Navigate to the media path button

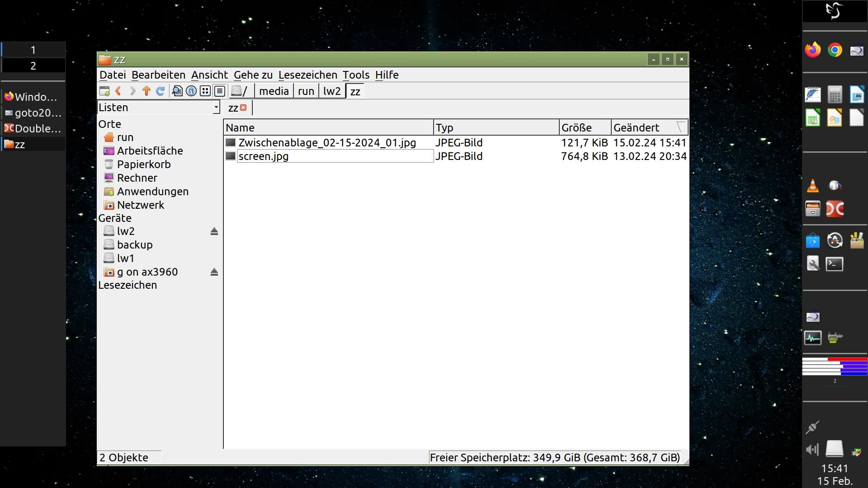(274, 91)
